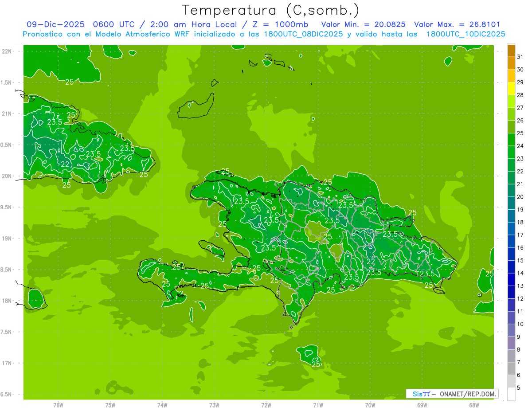Click the '71W' longitude axis label
This screenshot has width=532, height=411.
(x=318, y=405)
